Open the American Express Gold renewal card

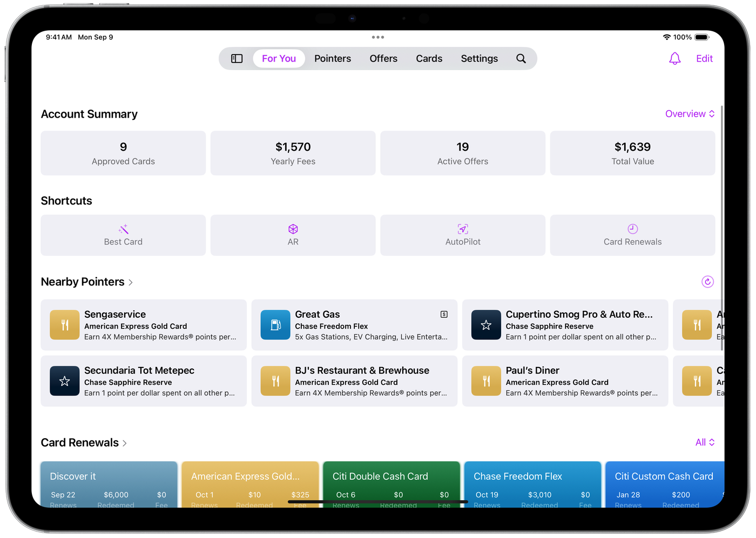pos(250,485)
